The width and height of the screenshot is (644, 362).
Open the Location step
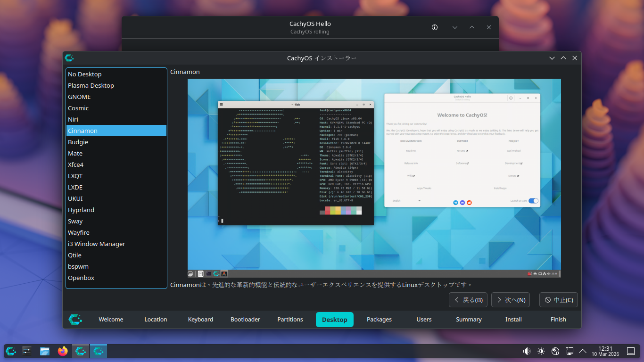pyautogui.click(x=156, y=320)
